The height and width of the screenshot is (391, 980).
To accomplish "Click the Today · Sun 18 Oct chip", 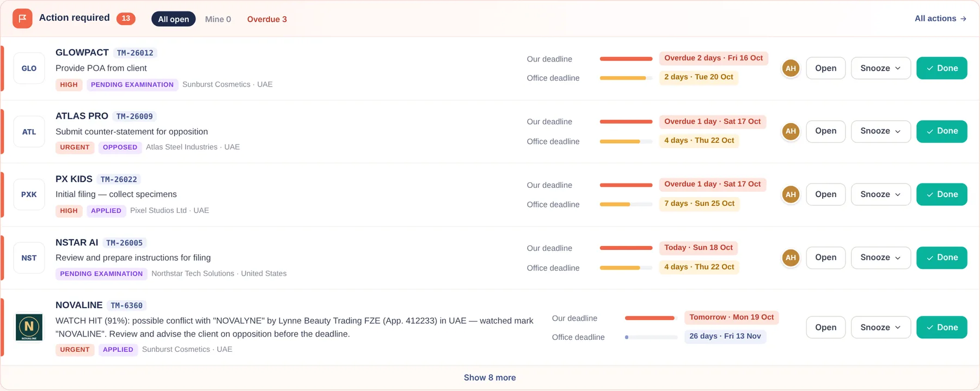I will click(x=699, y=248).
